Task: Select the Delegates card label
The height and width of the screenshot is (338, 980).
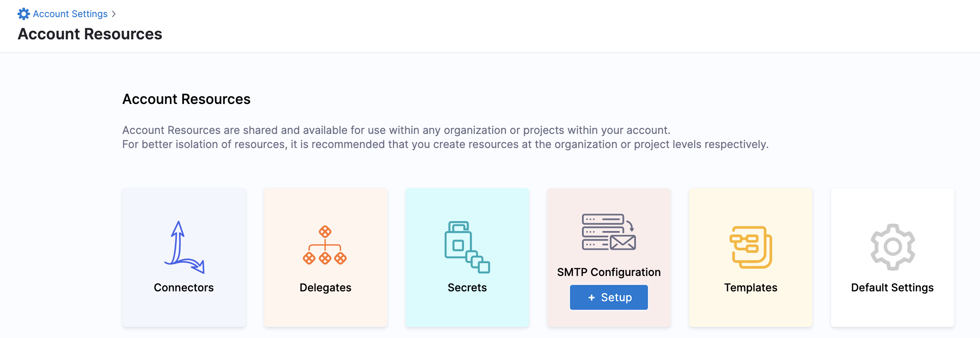Action: tap(325, 288)
